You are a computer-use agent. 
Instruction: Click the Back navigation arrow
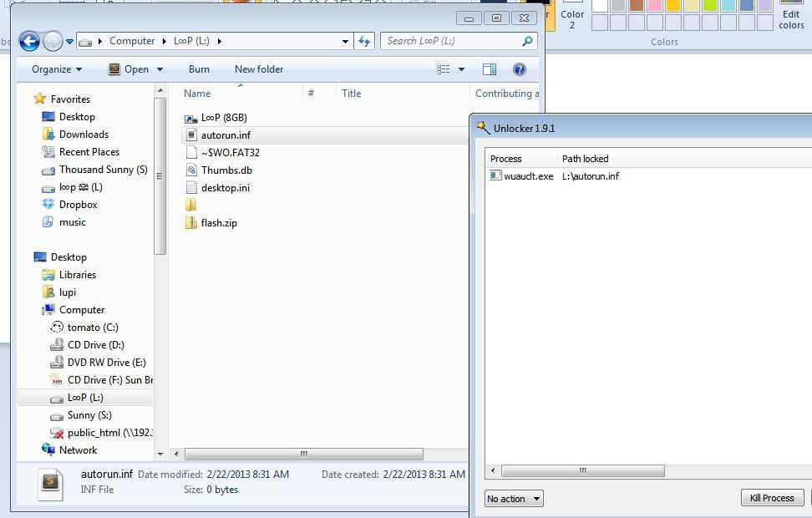(x=29, y=41)
